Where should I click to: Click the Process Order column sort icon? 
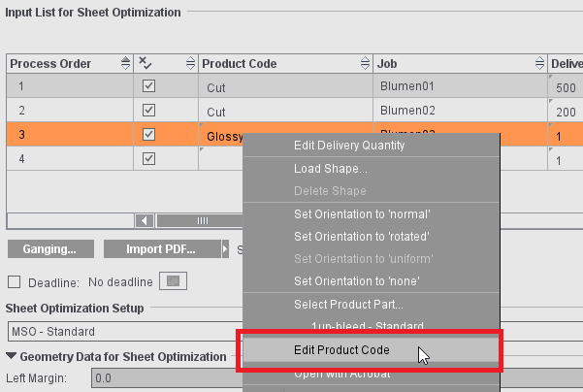[125, 64]
